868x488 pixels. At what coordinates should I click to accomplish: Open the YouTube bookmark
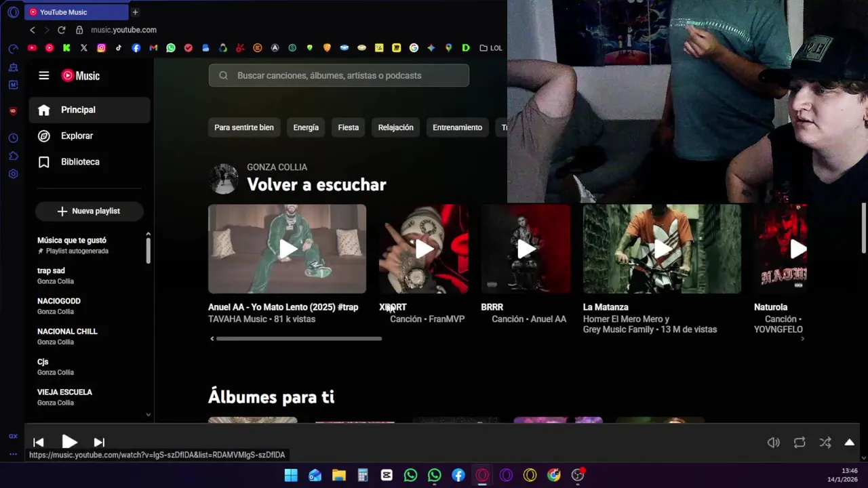coord(32,48)
